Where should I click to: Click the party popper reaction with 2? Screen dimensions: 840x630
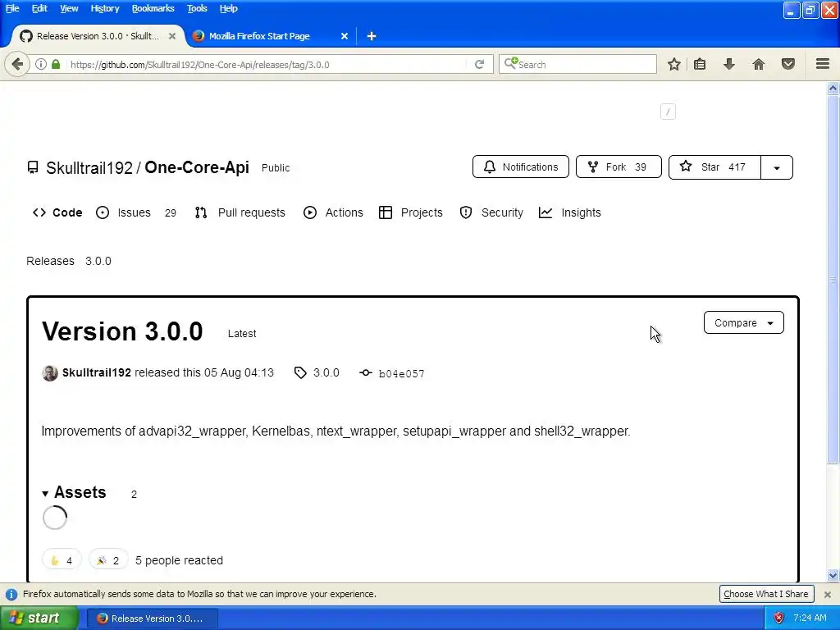click(x=107, y=560)
